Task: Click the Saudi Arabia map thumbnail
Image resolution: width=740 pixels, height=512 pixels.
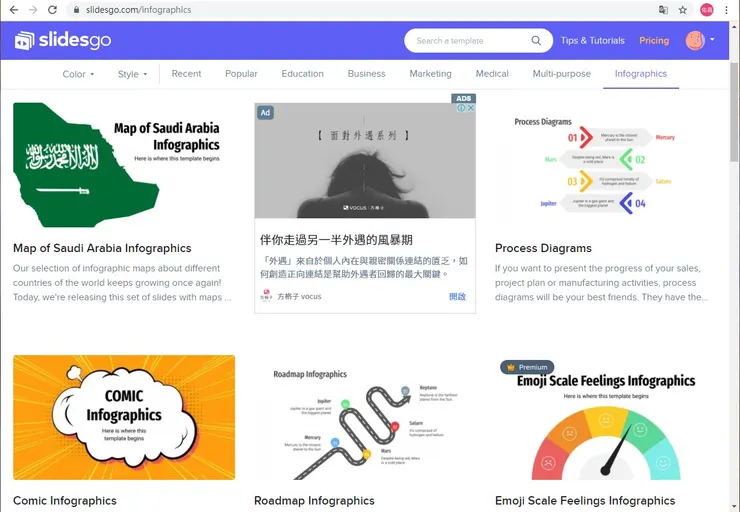Action: point(124,165)
